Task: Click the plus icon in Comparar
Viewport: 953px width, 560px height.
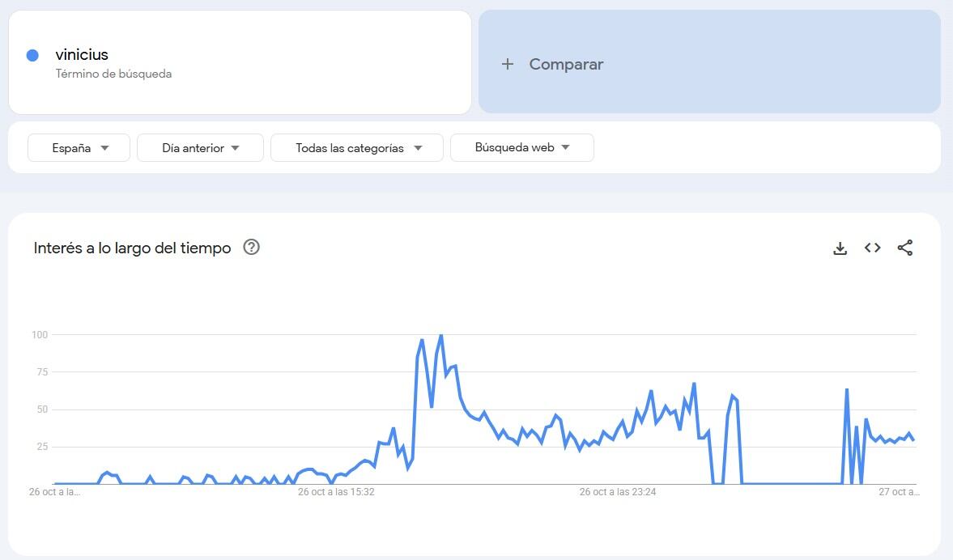Action: [508, 64]
